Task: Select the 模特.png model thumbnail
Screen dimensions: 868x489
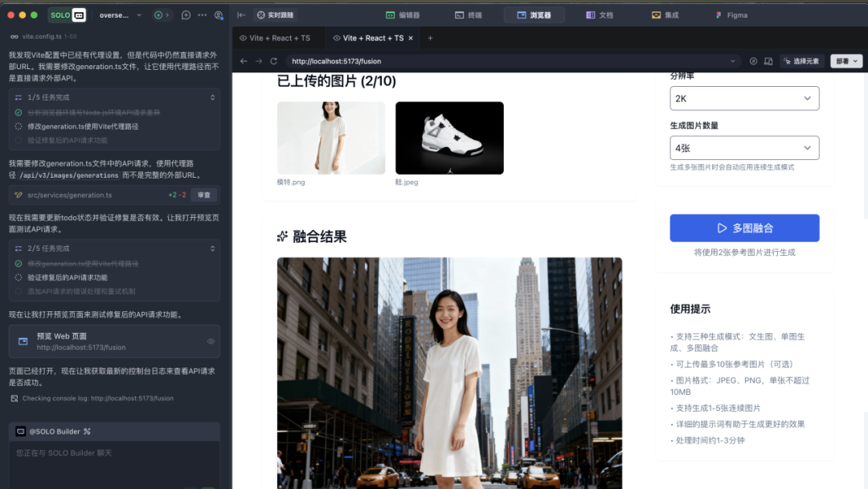Action: (331, 138)
